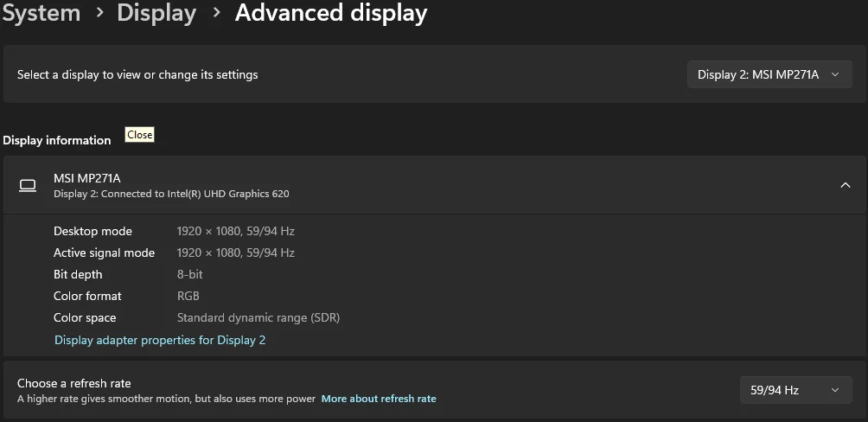Go back to System breadcrumb

tap(41, 13)
